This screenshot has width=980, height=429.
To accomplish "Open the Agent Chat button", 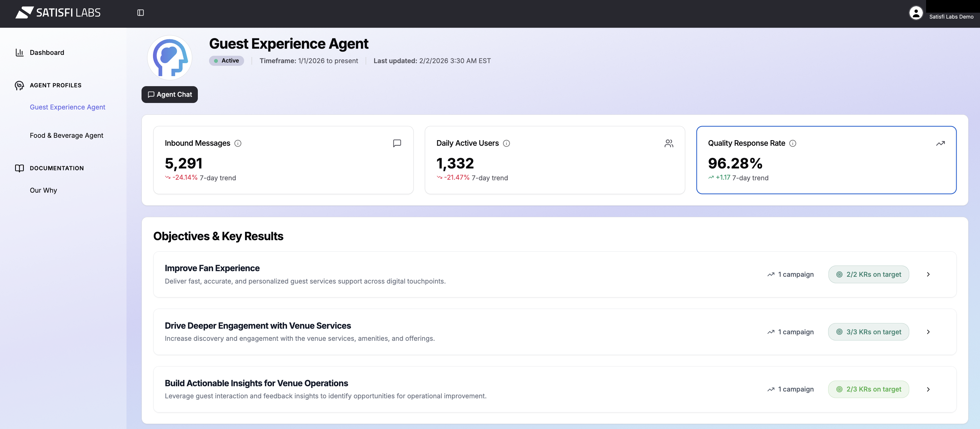I will point(170,94).
